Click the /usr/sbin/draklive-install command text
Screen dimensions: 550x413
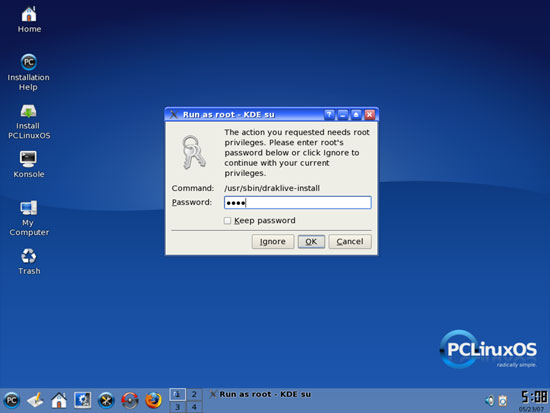pyautogui.click(x=272, y=188)
